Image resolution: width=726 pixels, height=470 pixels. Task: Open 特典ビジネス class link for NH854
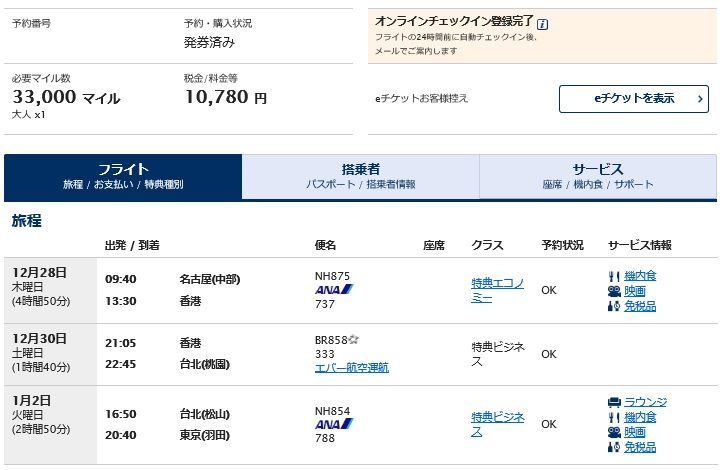click(497, 424)
